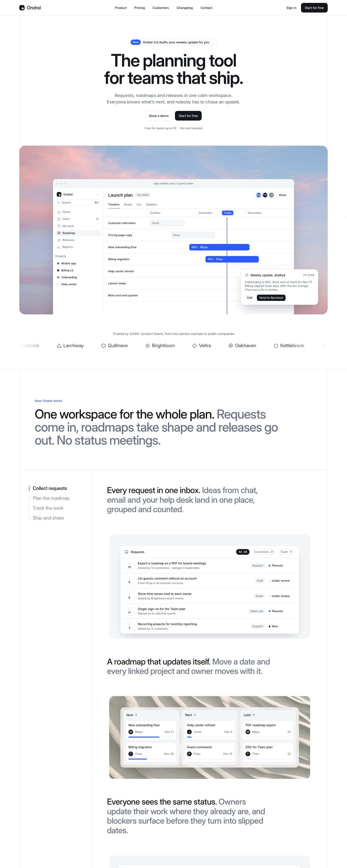Image resolution: width=347 pixels, height=868 pixels.
Task: Switch to the Updates tab
Action: [x=151, y=204]
